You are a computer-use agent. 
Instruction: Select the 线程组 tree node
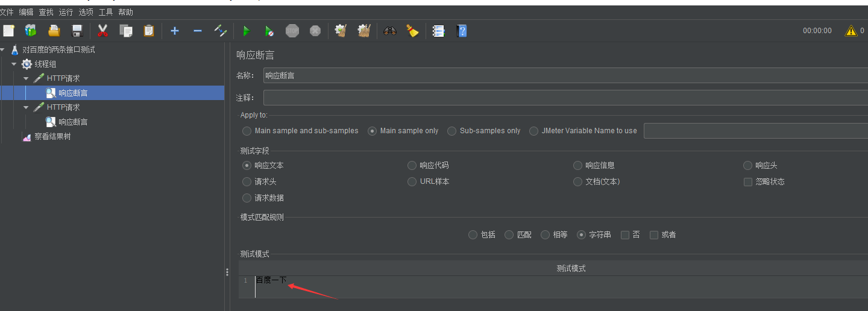45,64
